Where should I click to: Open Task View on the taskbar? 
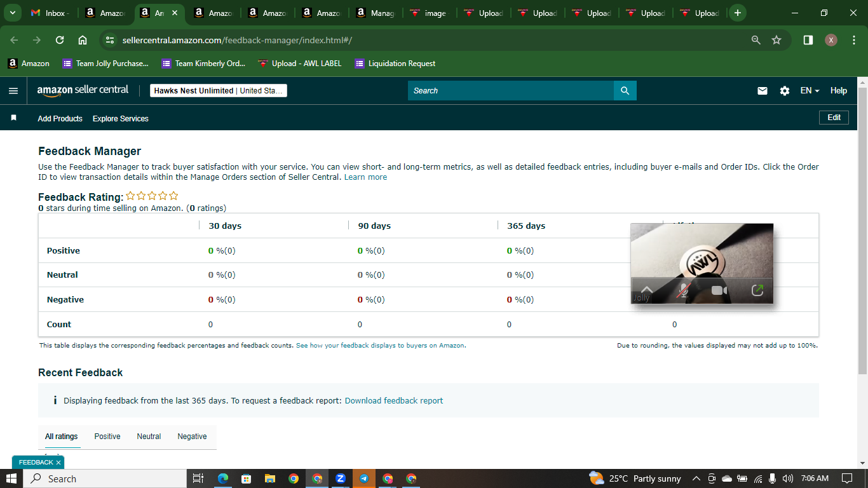pyautogui.click(x=198, y=478)
